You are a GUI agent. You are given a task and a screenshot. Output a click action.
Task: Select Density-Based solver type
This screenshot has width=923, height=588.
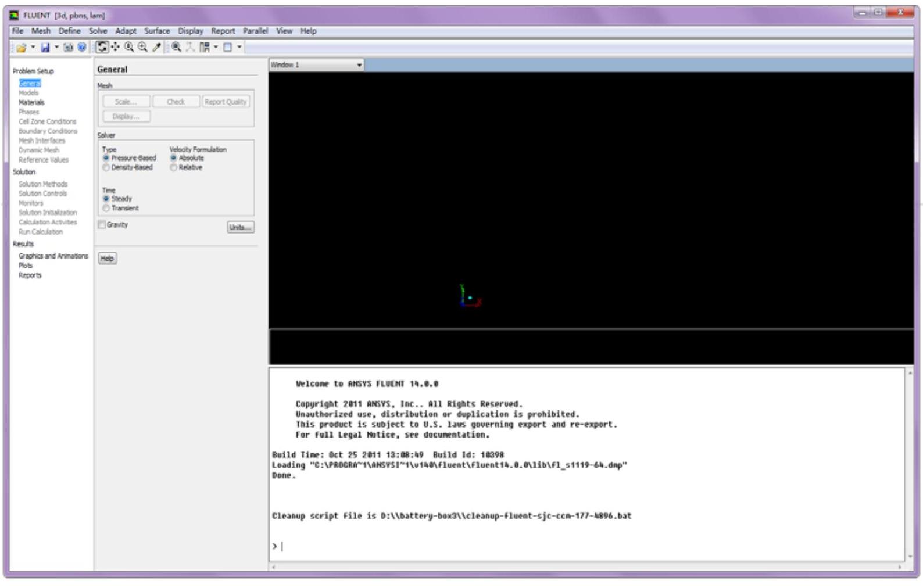click(x=127, y=167)
